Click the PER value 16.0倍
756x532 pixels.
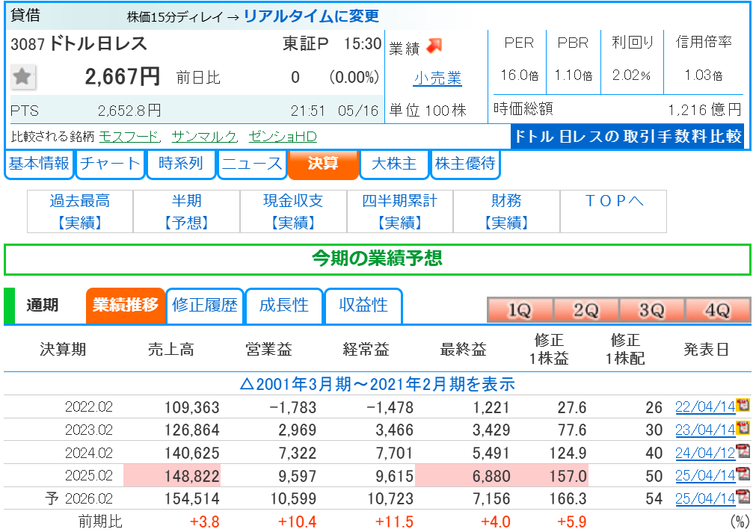tap(519, 75)
